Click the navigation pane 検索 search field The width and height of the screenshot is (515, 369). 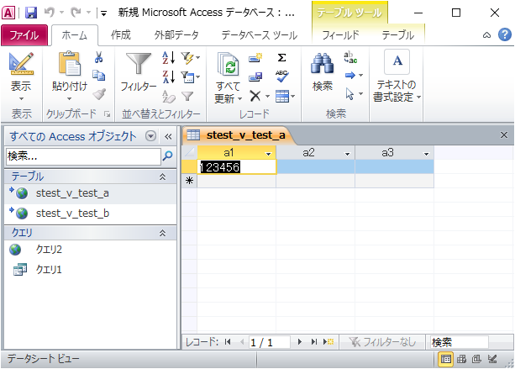[83, 156]
